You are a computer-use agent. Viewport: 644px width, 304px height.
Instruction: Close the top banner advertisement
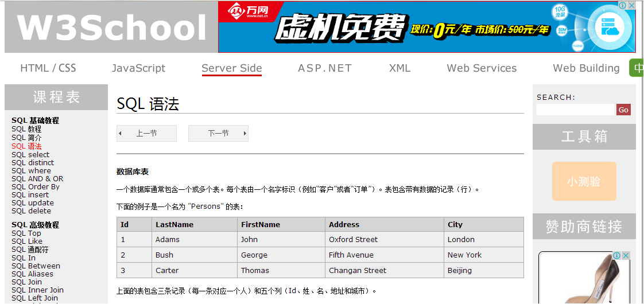point(631,5)
